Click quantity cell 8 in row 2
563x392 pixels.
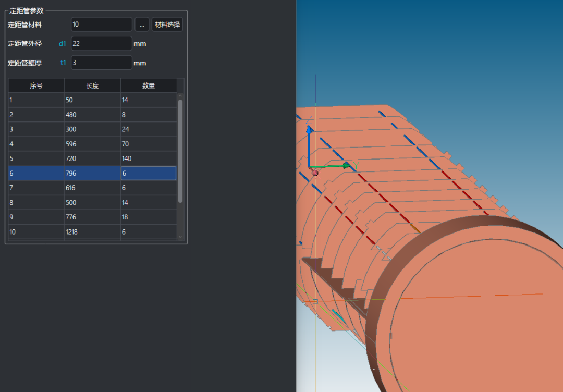149,115
